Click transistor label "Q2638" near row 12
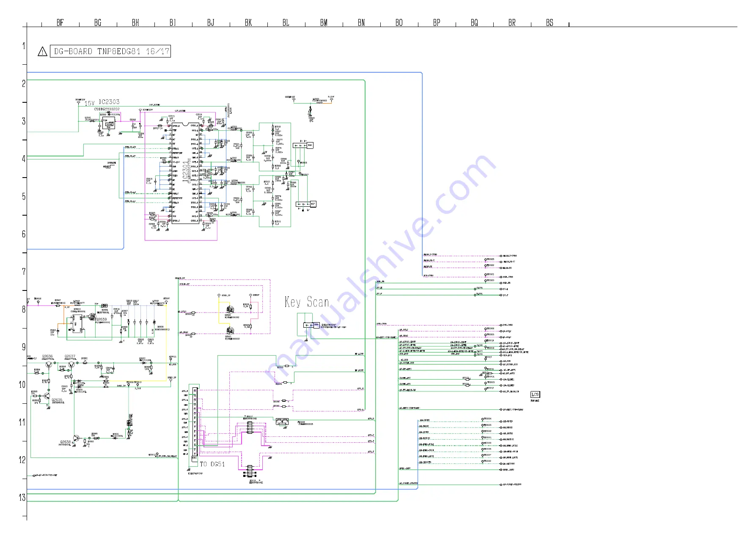The height and width of the screenshot is (534, 756). point(65,442)
